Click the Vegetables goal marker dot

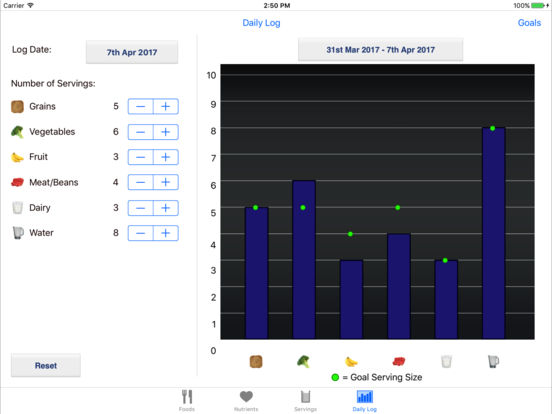(303, 208)
